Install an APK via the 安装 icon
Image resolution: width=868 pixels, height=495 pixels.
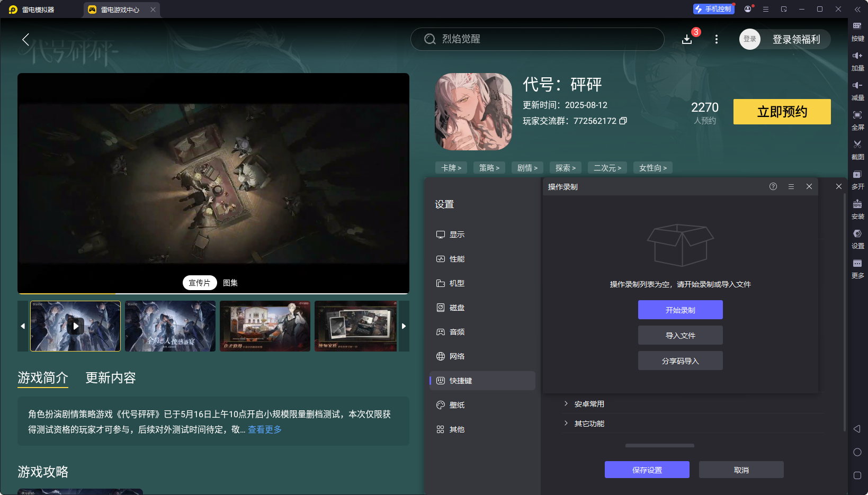(858, 209)
